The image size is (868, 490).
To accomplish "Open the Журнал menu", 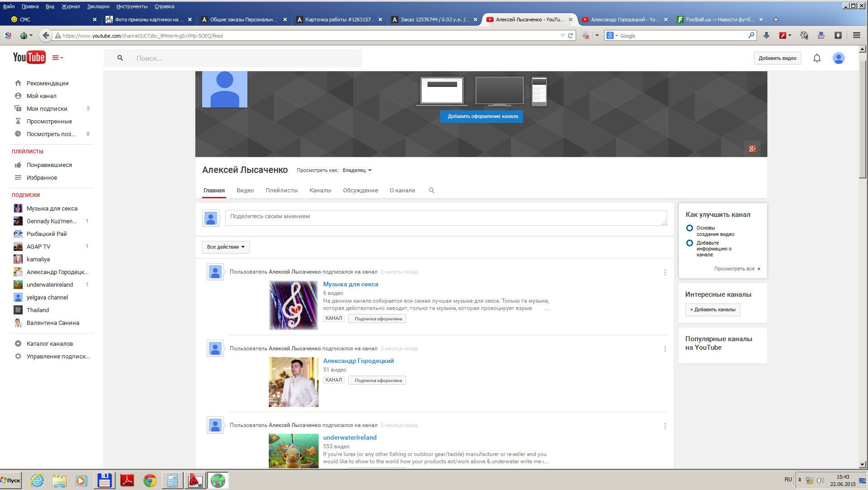I will click(71, 6).
